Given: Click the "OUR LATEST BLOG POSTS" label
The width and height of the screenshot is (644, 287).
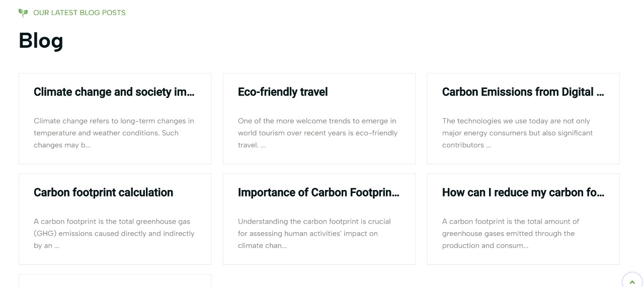Looking at the screenshot, I should 79,13.
